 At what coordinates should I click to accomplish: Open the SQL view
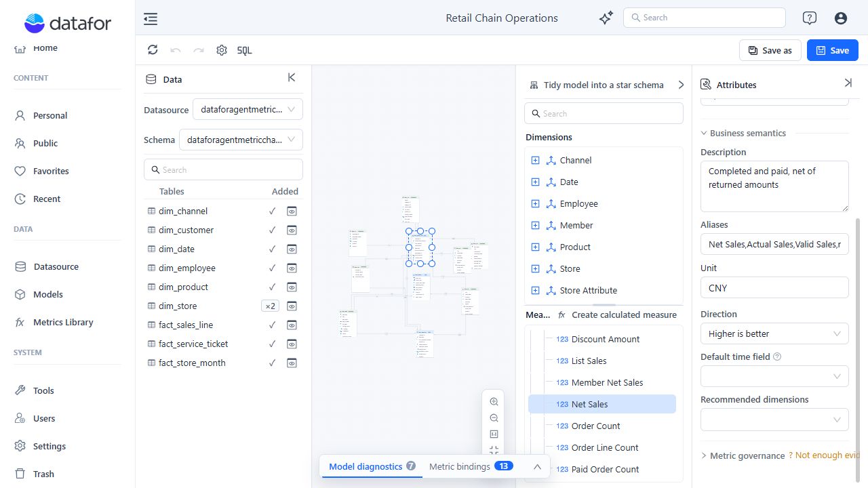(245, 50)
